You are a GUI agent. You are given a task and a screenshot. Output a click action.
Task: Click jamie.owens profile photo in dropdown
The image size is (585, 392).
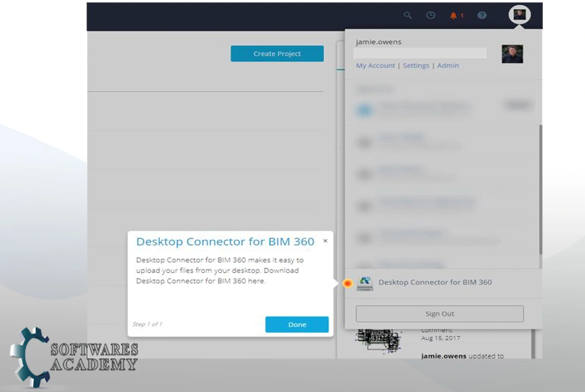click(x=512, y=54)
